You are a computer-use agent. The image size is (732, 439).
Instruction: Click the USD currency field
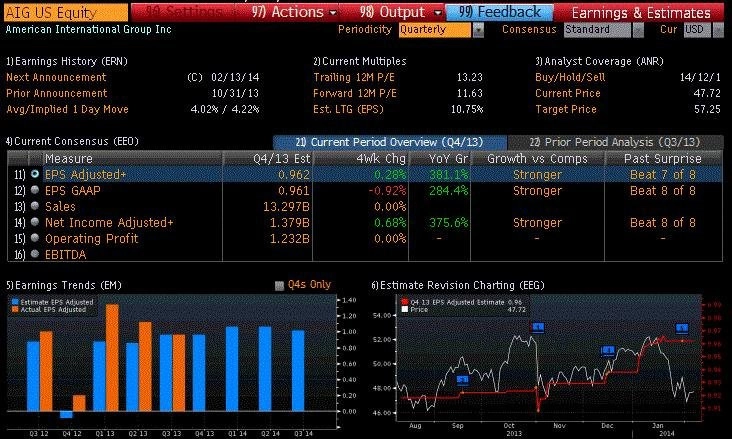697,30
